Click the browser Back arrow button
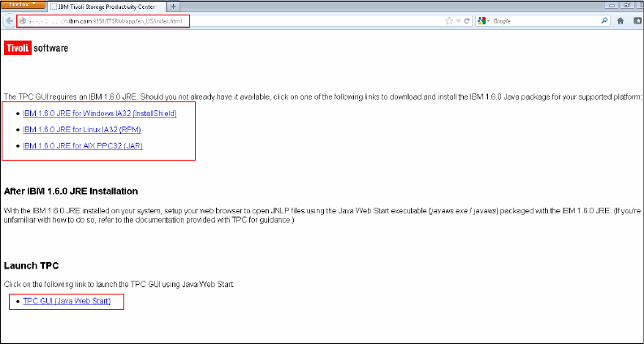This screenshot has height=344, width=644. point(9,20)
